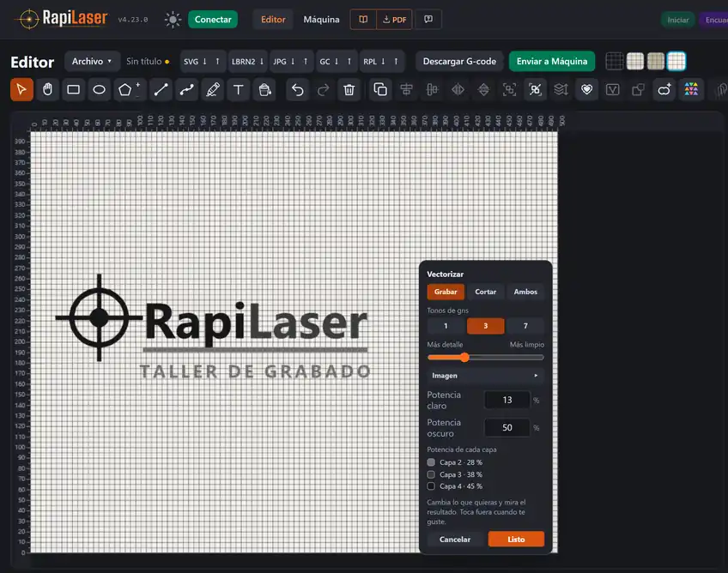Choose the rectangle shape tool
The height and width of the screenshot is (573, 728).
click(x=73, y=89)
